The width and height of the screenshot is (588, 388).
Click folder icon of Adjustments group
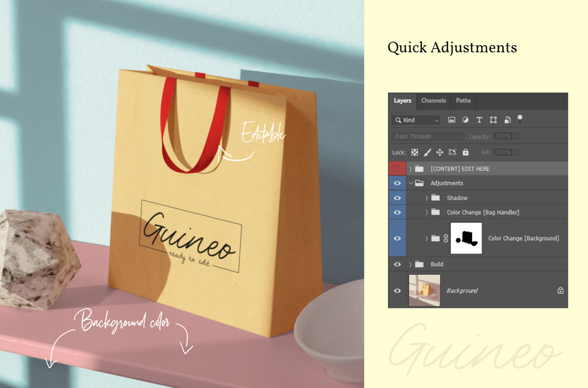[419, 183]
